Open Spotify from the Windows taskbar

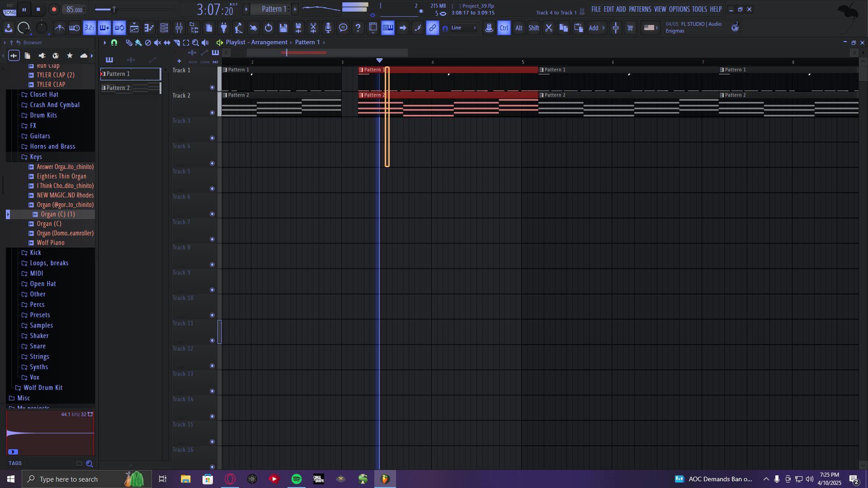tap(297, 479)
